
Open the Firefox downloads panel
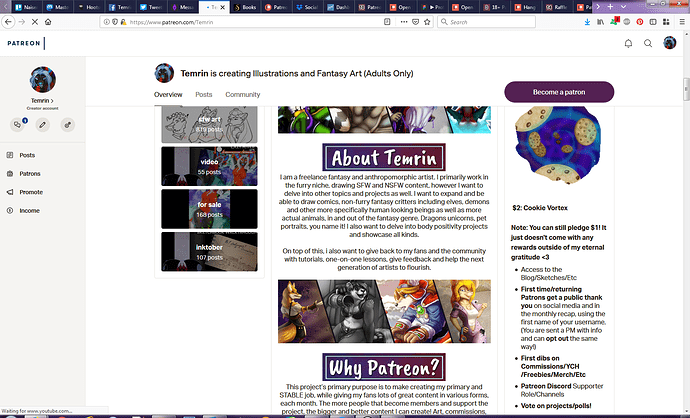587,22
